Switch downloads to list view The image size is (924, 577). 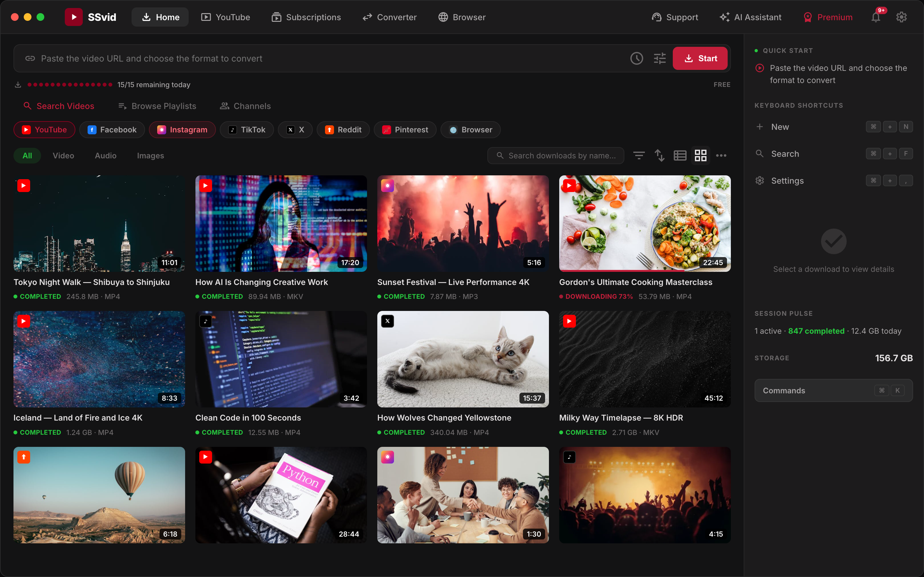[680, 155]
